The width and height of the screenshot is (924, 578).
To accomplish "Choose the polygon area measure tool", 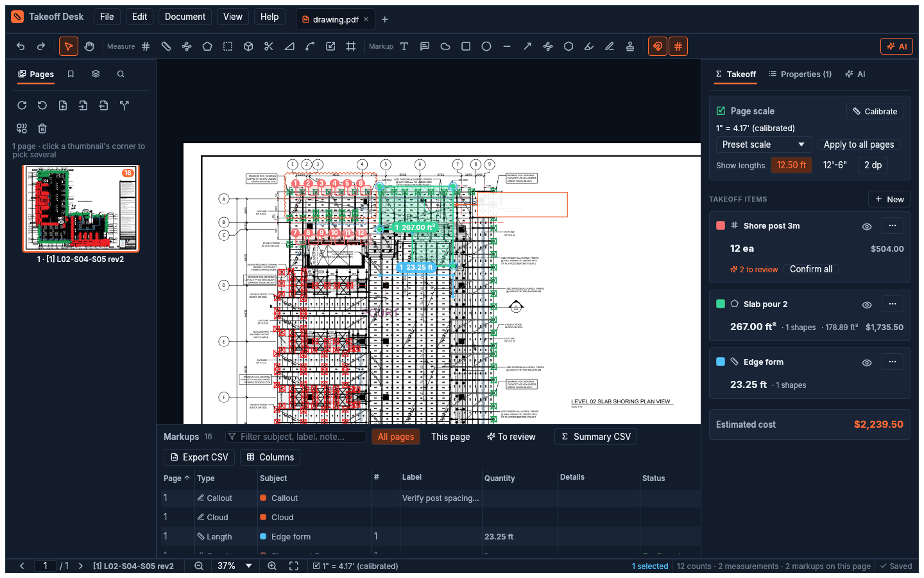I will pyautogui.click(x=207, y=46).
